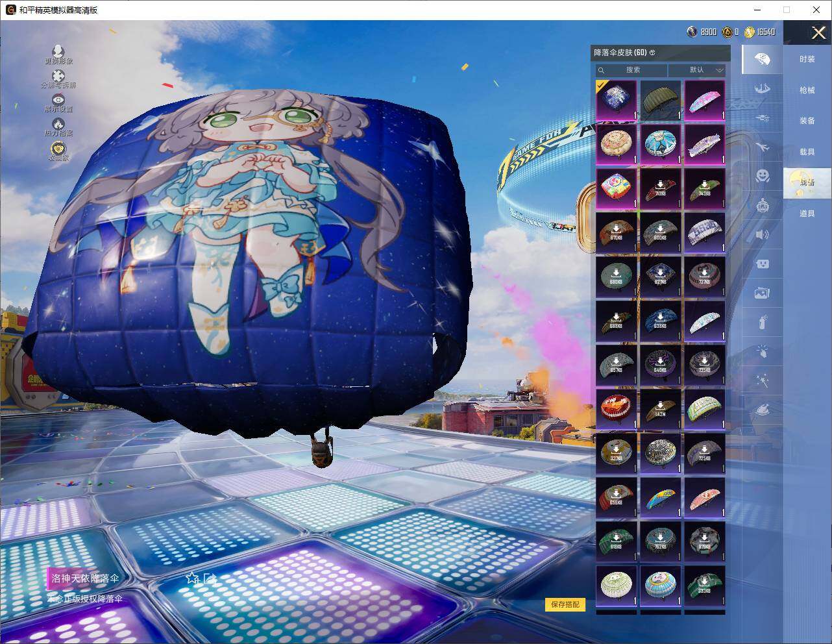This screenshot has height=644, width=832.
Task: Maximize the 和平精英模拟器高清版 window
Action: 787,10
